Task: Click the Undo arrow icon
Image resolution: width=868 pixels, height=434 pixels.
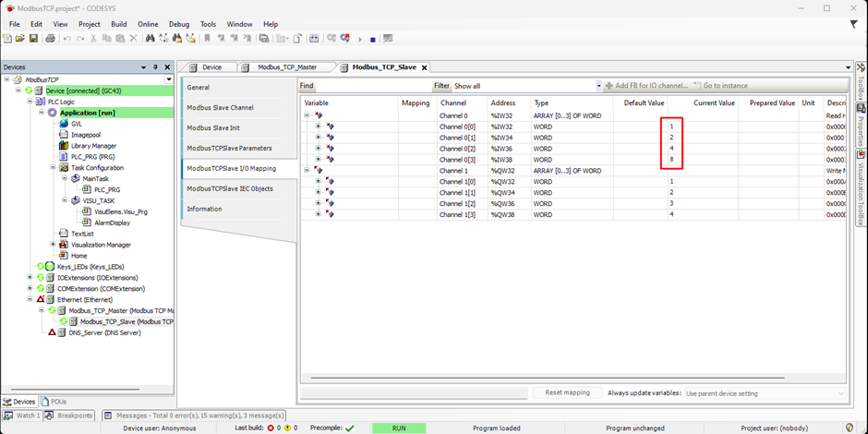Action: coord(67,39)
